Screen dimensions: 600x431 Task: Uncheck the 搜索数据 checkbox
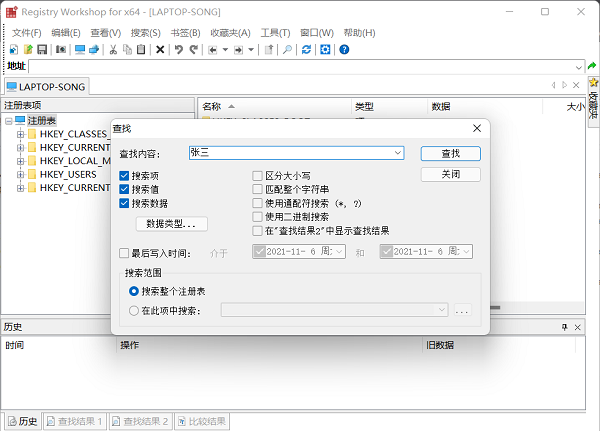pyautogui.click(x=124, y=203)
